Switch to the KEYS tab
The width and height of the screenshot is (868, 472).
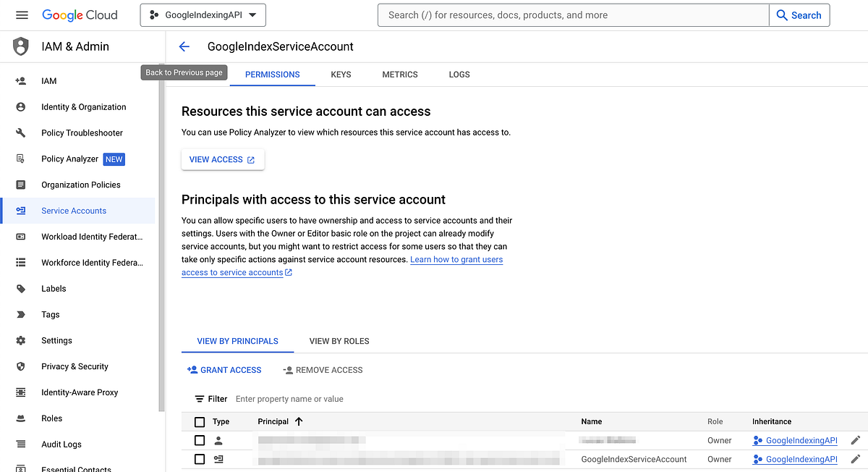[x=341, y=75]
